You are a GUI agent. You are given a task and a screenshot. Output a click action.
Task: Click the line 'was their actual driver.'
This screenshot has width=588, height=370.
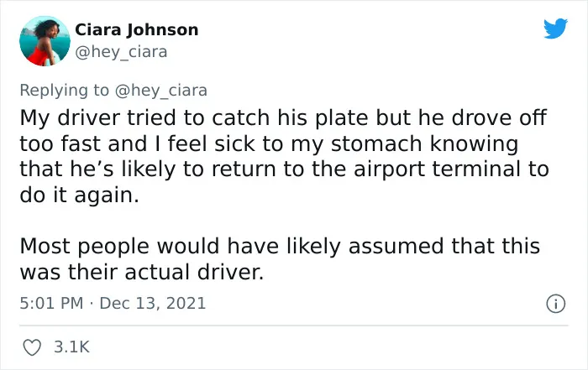142,273
